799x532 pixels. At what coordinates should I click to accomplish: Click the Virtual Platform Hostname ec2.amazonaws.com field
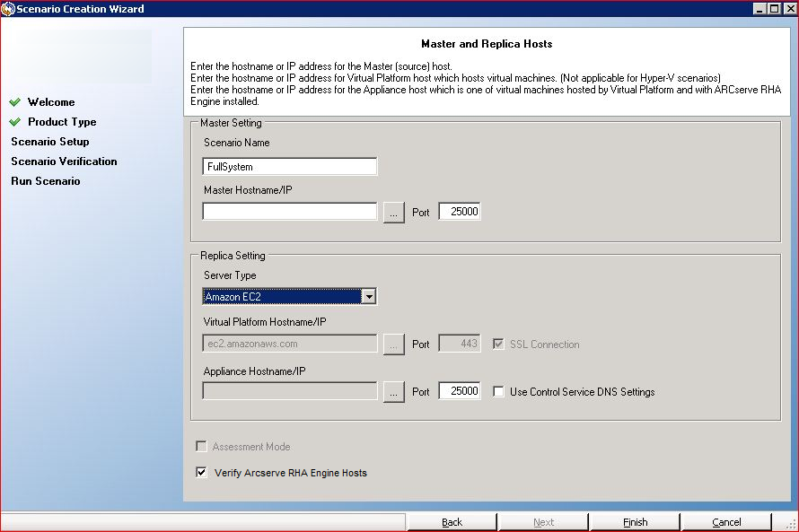(x=289, y=344)
